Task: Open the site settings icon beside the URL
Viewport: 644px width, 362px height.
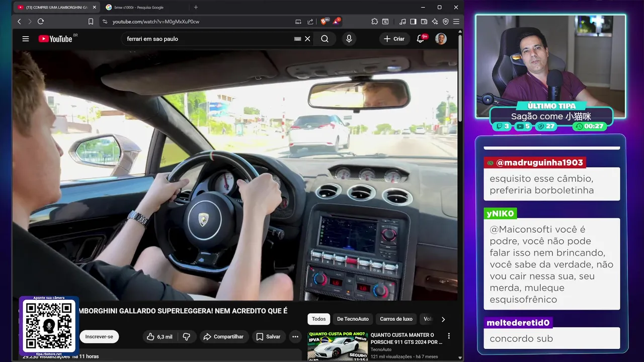Action: tap(105, 22)
